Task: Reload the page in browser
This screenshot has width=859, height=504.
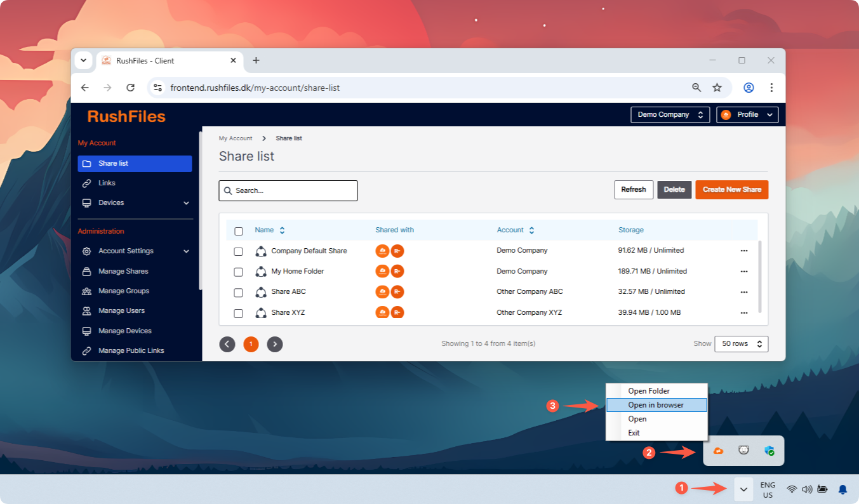Action: tap(131, 88)
